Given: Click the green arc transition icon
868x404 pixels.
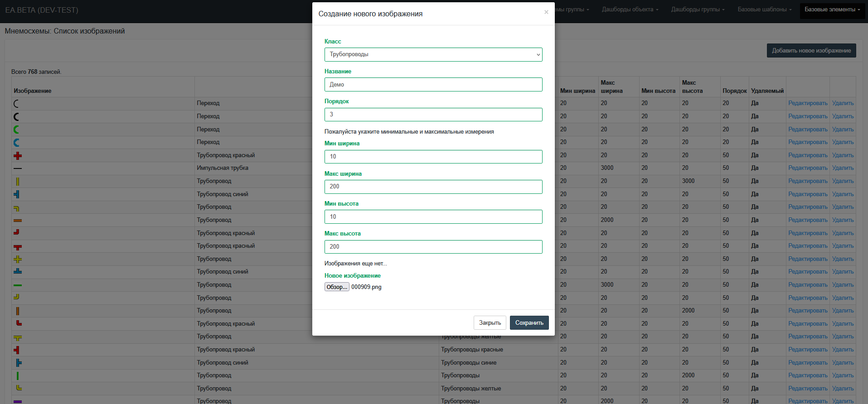Looking at the screenshot, I should [16, 130].
